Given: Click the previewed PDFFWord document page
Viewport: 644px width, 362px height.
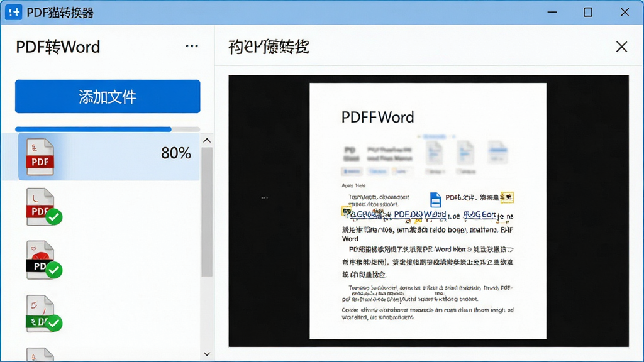Looking at the screenshot, I should point(428,211).
